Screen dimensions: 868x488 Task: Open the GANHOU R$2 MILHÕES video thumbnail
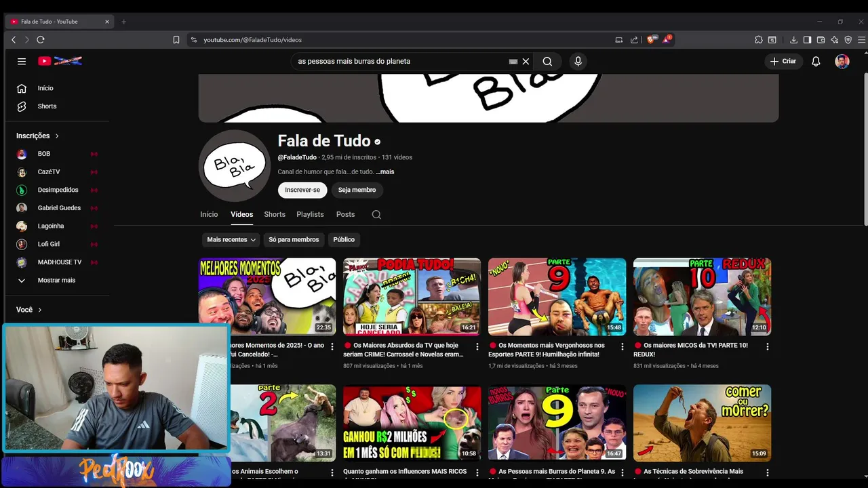pyautogui.click(x=412, y=423)
